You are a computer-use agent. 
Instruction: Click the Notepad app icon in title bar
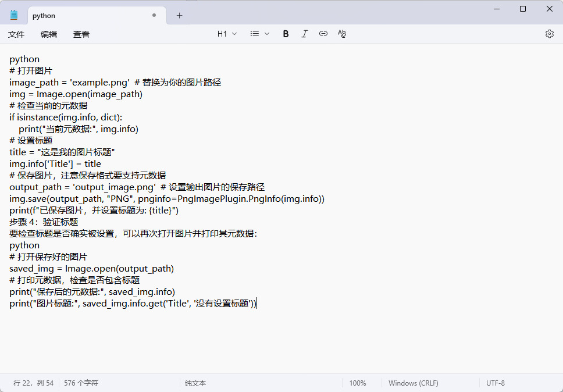(13, 15)
